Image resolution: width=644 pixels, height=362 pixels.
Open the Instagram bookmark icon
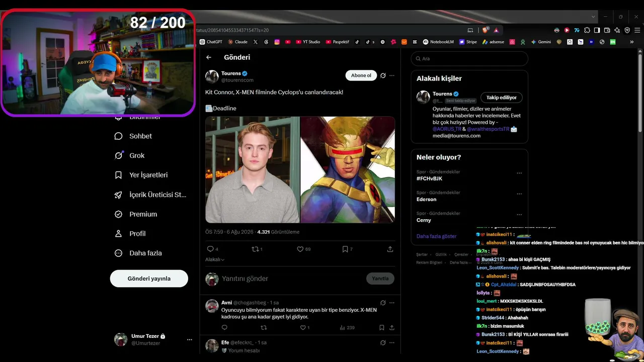point(277,42)
